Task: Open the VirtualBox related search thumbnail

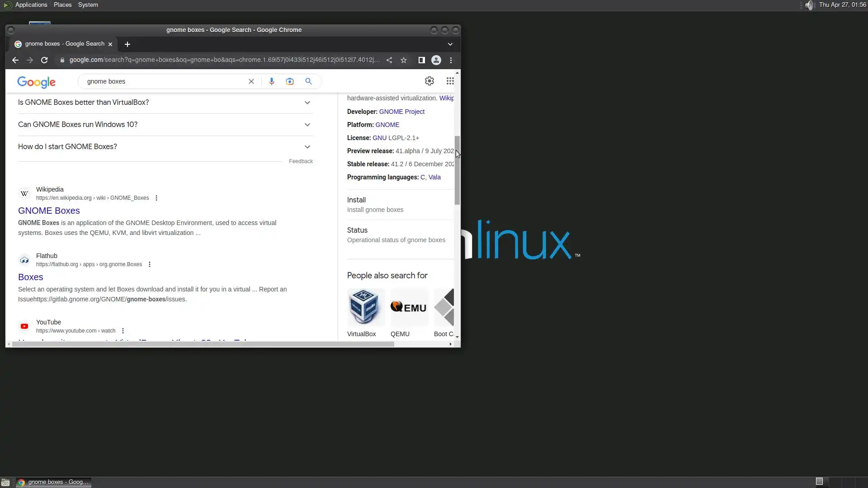Action: tap(365, 308)
